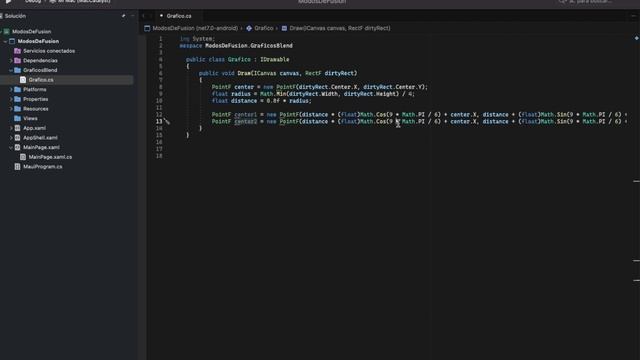The width and height of the screenshot is (640, 360).
Task: Click the Properties folder icon
Action: pos(18,99)
